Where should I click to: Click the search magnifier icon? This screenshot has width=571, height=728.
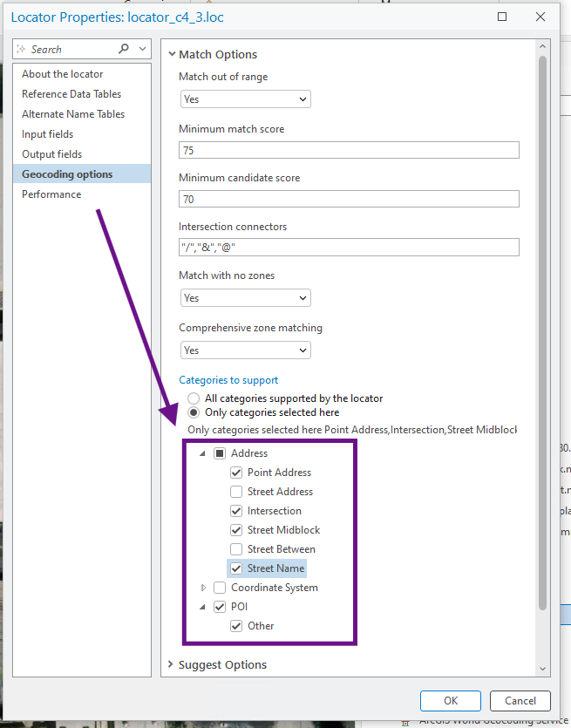click(124, 50)
